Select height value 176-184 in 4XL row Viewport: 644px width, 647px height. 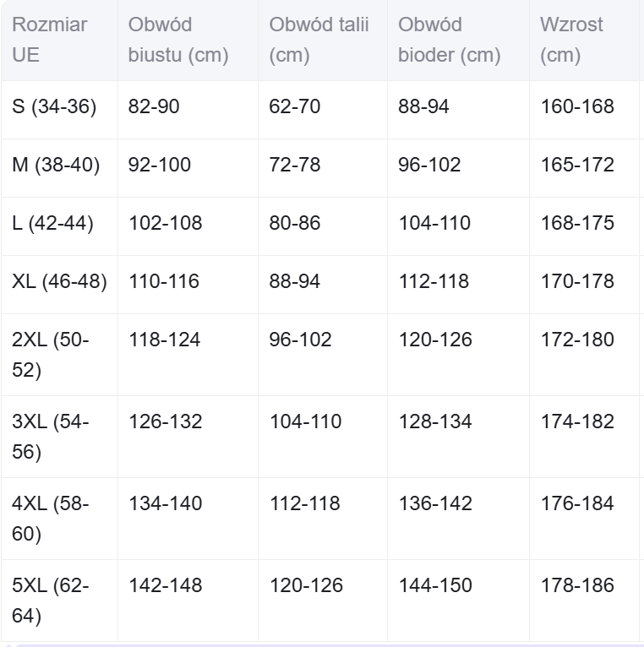click(x=577, y=504)
